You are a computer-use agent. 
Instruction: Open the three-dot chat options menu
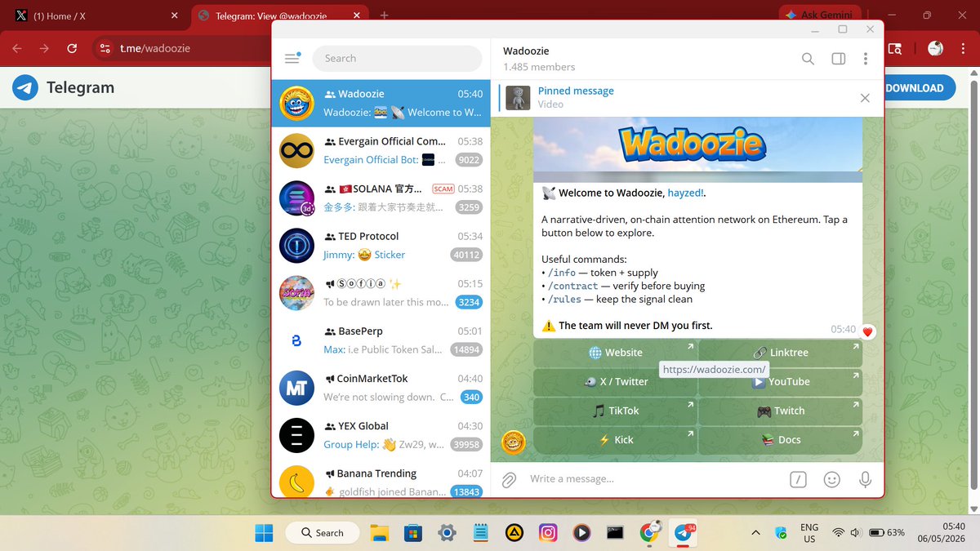point(866,59)
